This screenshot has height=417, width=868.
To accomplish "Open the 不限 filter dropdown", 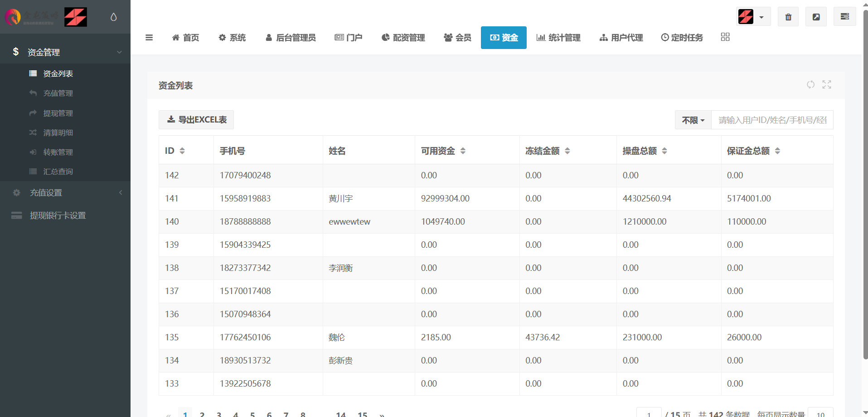I will tap(693, 120).
